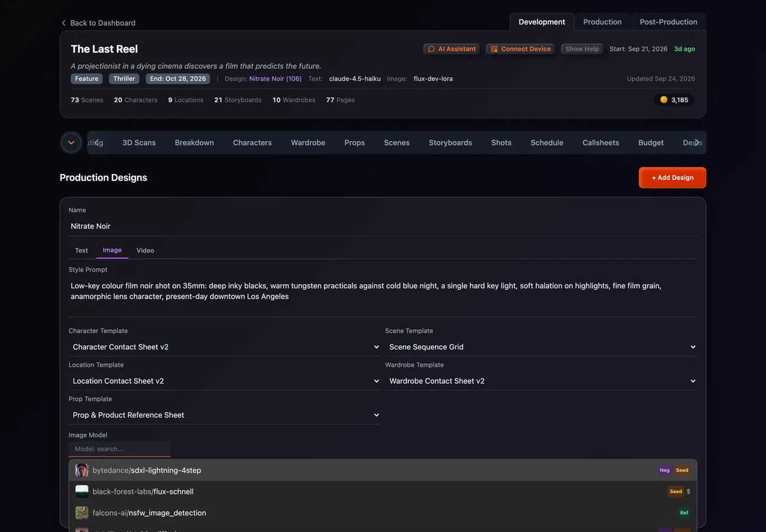Open the Text design tab

(x=81, y=250)
